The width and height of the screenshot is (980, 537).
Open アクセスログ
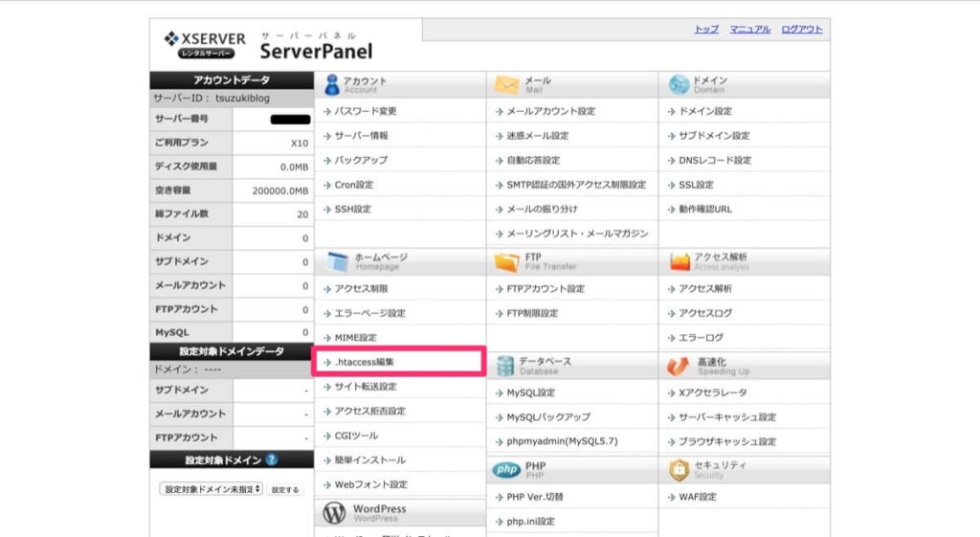(705, 313)
